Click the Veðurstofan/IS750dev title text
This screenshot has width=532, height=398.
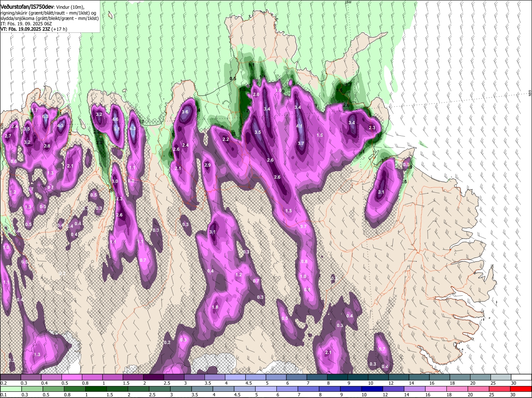[28, 7]
